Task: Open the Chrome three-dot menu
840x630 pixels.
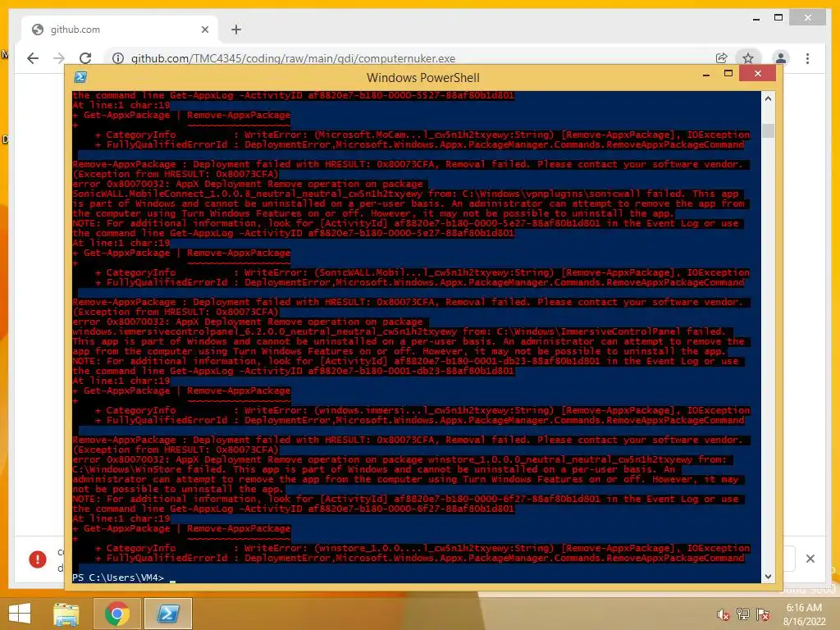Action: pyautogui.click(x=807, y=58)
